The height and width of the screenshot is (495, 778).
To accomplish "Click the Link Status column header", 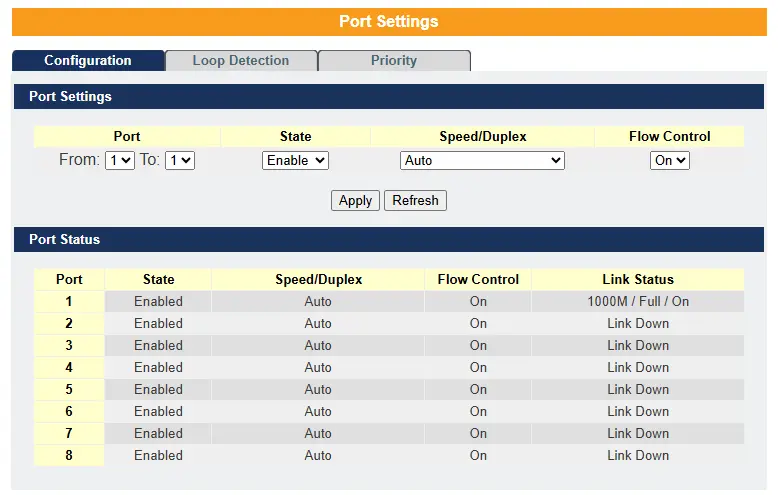I will click(x=638, y=279).
